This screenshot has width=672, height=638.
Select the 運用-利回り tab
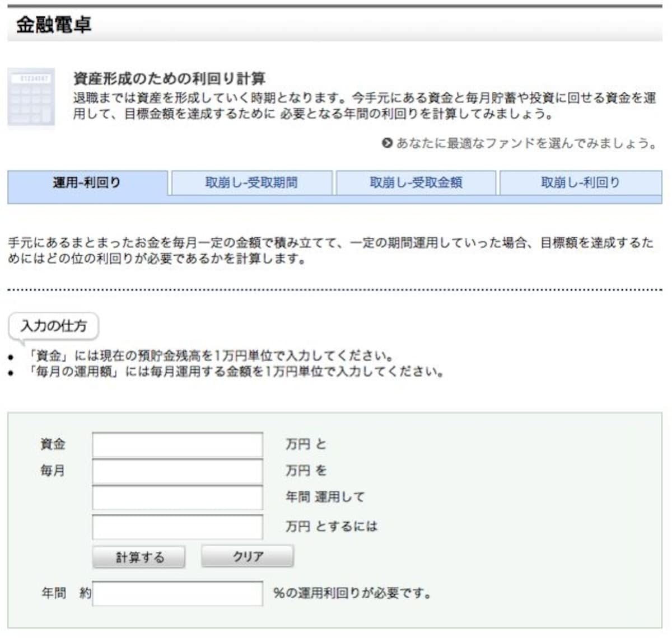pyautogui.click(x=87, y=182)
